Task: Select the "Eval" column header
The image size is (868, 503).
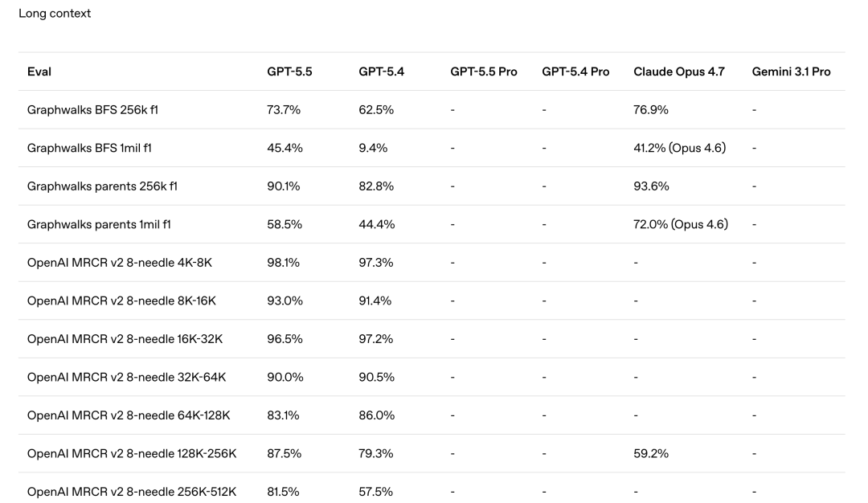Action: pyautogui.click(x=39, y=72)
